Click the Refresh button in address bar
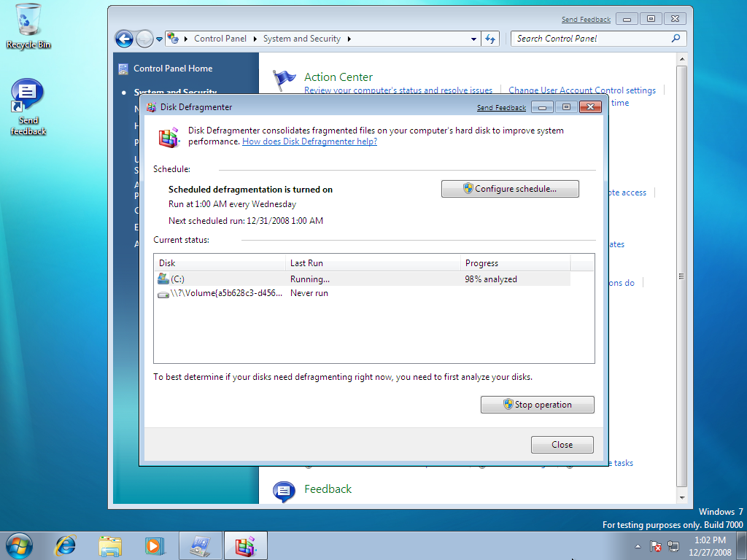 tap(490, 39)
